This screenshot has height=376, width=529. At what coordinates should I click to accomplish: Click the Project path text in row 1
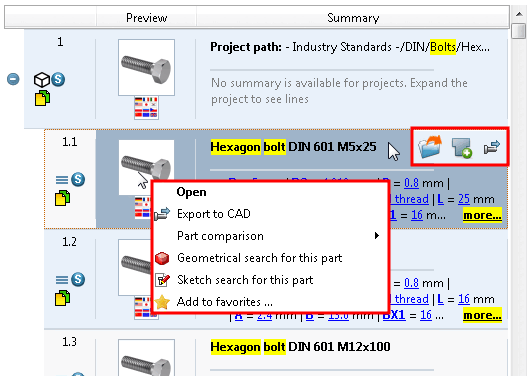click(350, 47)
